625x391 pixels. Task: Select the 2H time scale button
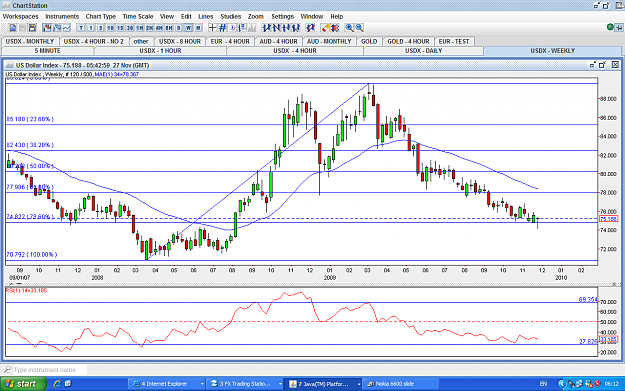click(x=149, y=28)
